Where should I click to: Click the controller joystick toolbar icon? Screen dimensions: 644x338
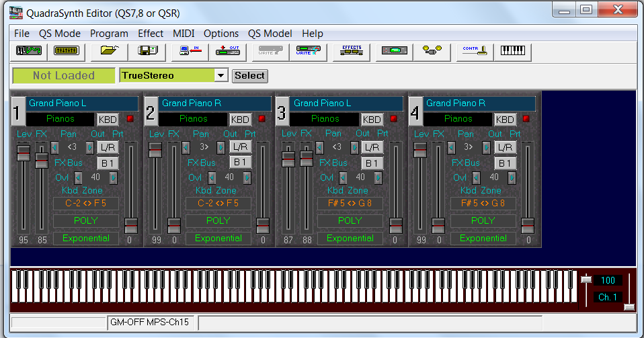point(474,52)
